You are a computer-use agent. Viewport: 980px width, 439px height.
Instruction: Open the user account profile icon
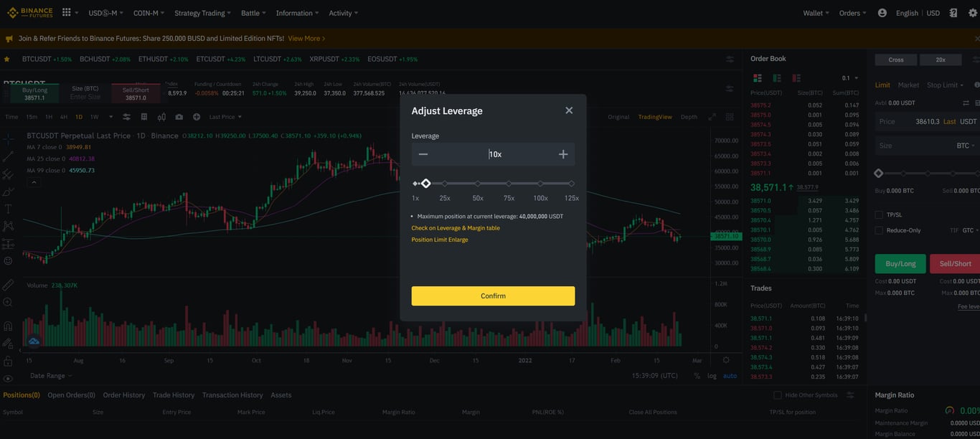click(882, 13)
